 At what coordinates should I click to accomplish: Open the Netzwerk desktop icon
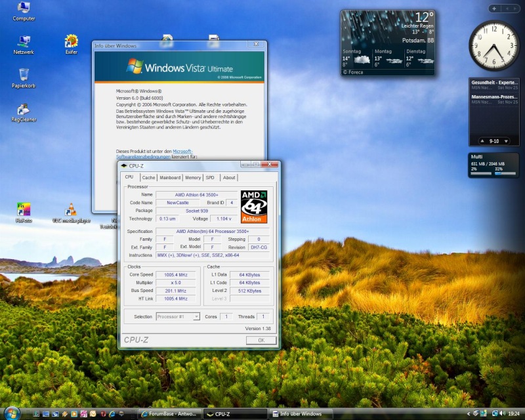tap(24, 45)
